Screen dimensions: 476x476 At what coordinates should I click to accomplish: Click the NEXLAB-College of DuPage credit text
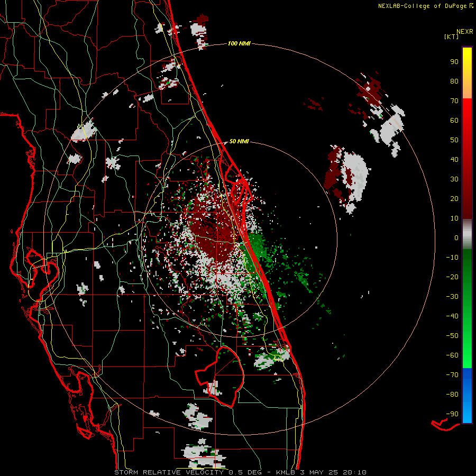click(425, 6)
